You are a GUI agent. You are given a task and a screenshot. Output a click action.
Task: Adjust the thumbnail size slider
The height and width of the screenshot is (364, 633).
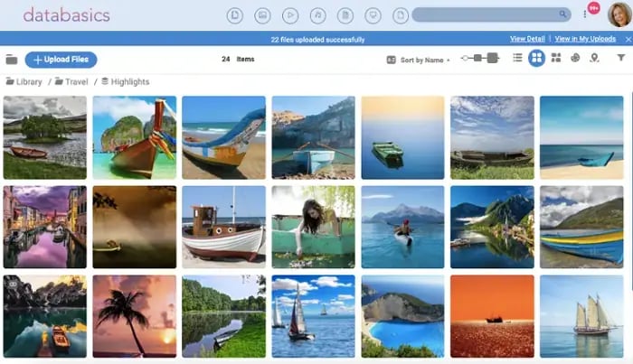[x=479, y=58]
